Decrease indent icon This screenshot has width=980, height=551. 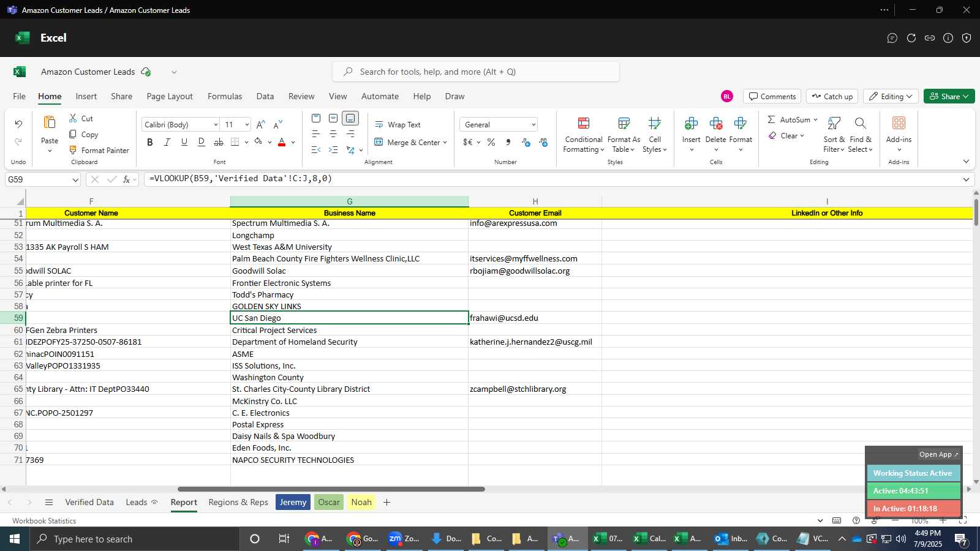click(316, 150)
